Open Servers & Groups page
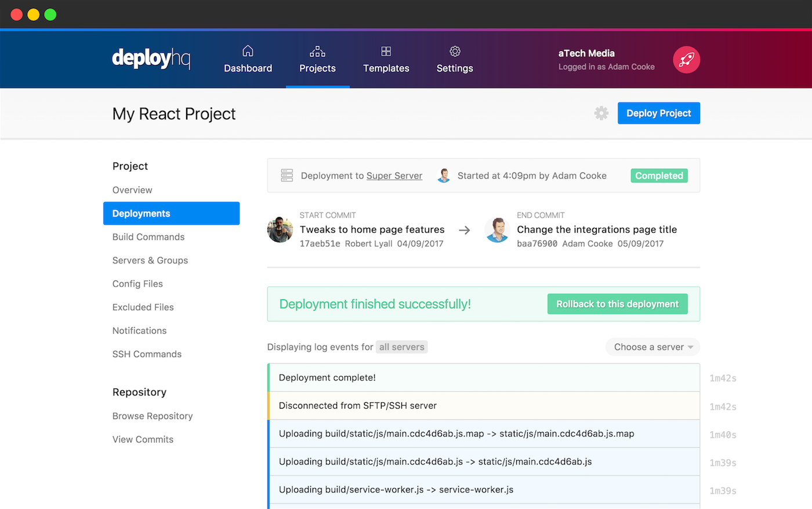The width and height of the screenshot is (812, 509). (150, 260)
